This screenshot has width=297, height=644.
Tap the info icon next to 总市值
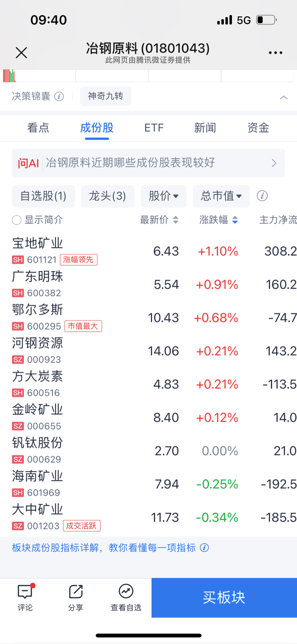point(262,196)
